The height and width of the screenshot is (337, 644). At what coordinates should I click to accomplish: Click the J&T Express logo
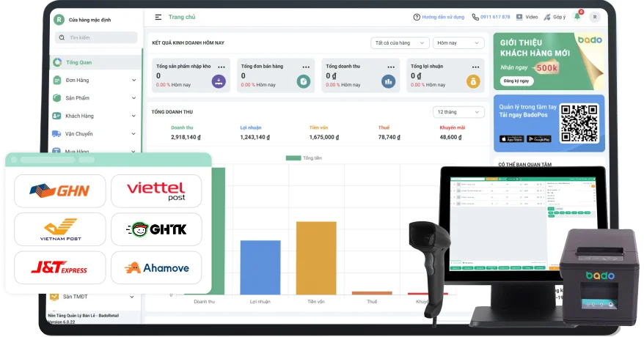pyautogui.click(x=60, y=267)
